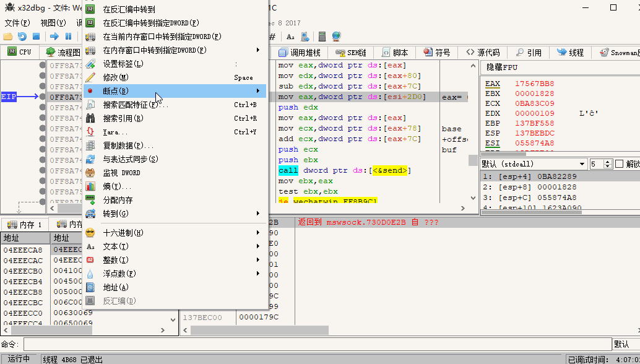640x364 pixels.
Task: Click the A₂ strings toolbar icon
Action: 290,37
